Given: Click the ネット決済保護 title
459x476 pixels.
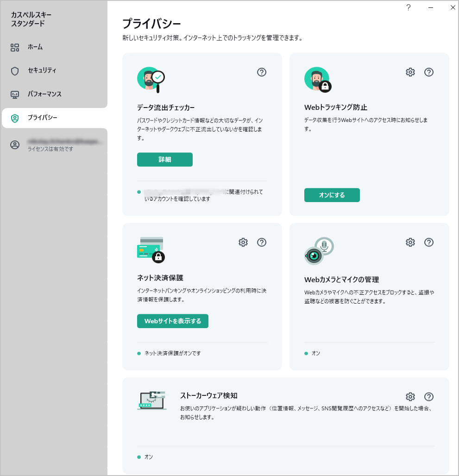Looking at the screenshot, I should (160, 278).
